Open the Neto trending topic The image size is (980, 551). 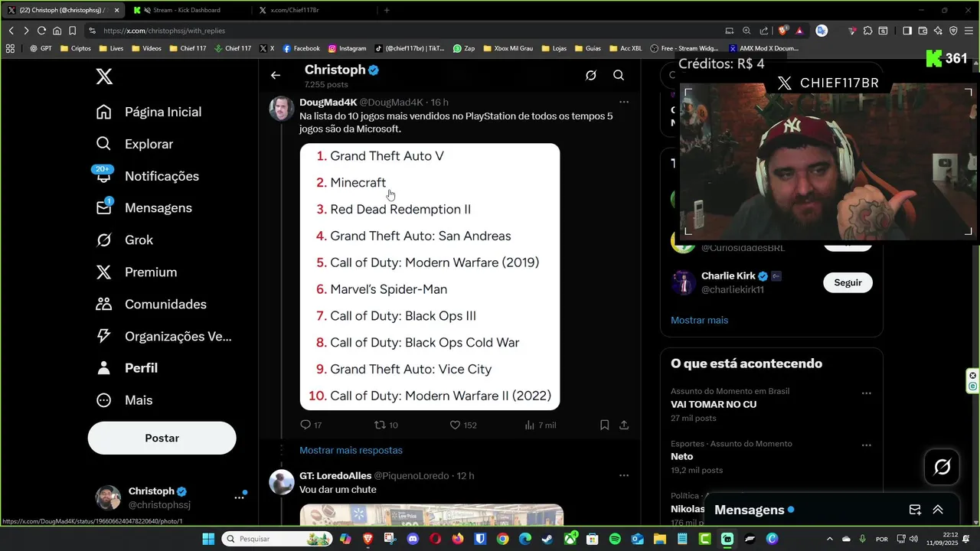point(681,457)
